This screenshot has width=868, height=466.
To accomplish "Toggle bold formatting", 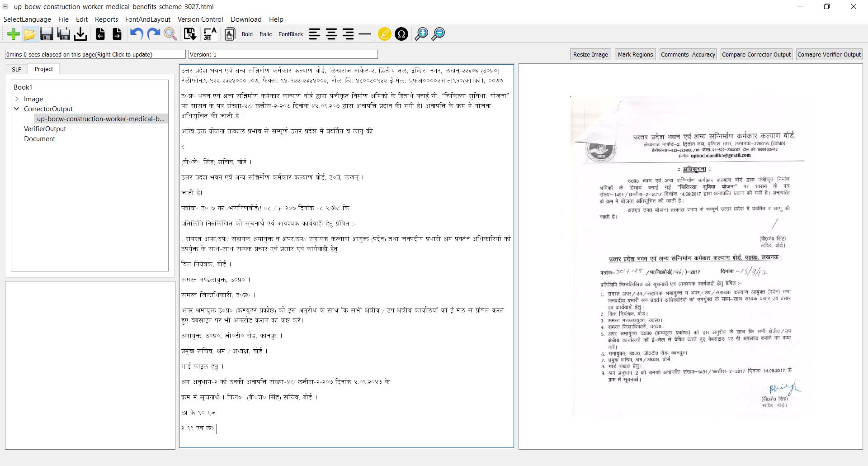I will click(247, 34).
